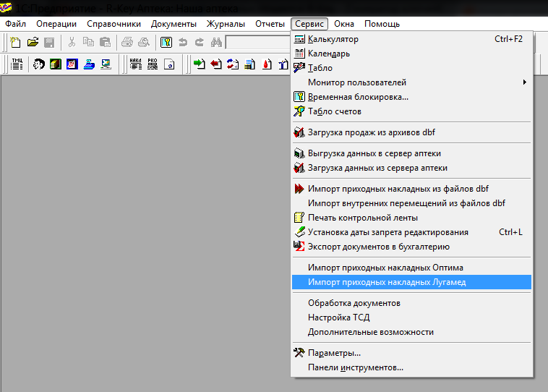Click the green arrow incoming document icon
Viewport: 548px width, 392px height.
click(x=199, y=64)
